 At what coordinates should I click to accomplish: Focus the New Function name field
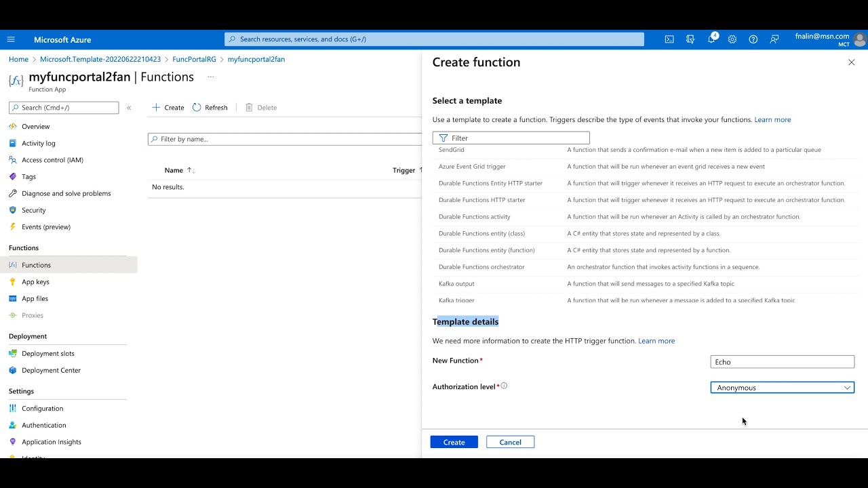coord(783,362)
